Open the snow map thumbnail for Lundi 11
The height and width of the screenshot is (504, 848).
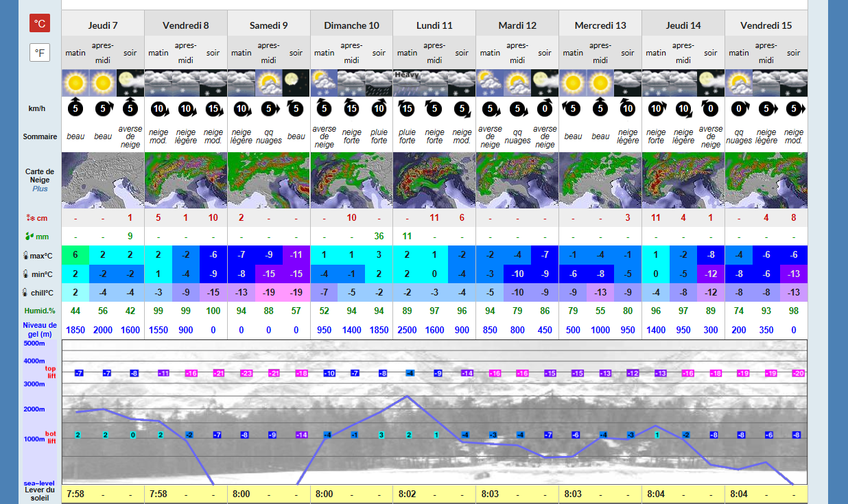434,180
